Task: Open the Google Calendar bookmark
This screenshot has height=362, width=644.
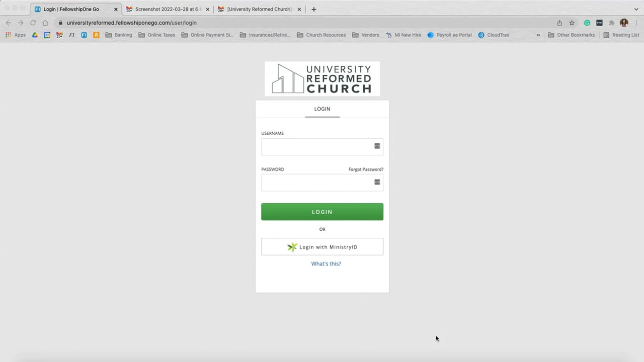Action: (47, 35)
